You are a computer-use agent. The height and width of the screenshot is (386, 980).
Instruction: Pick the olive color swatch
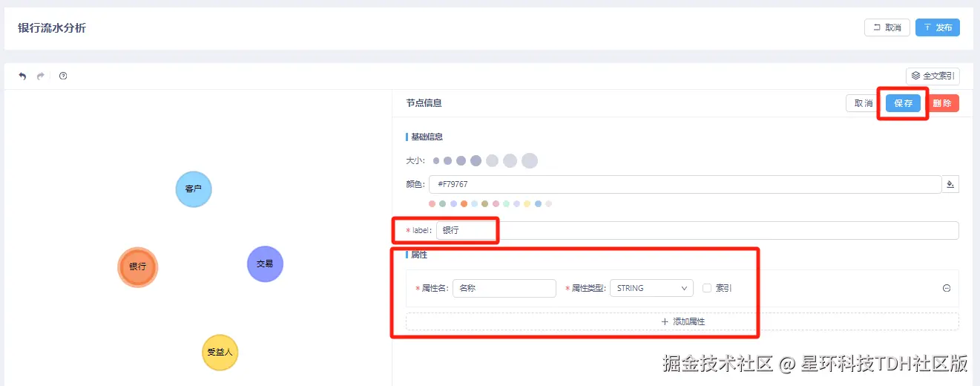484,203
